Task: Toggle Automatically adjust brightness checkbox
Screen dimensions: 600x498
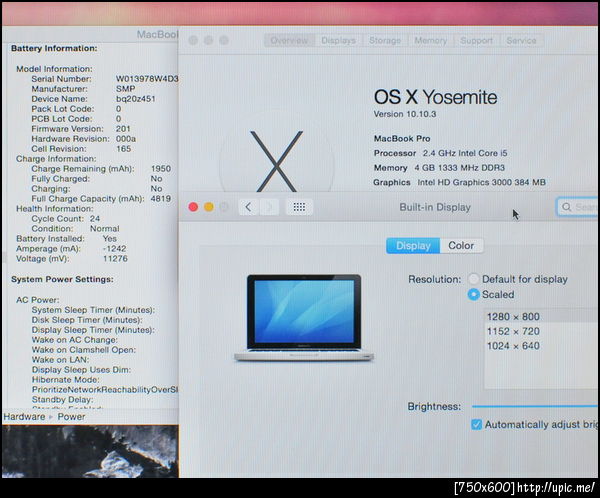Action: coord(476,425)
